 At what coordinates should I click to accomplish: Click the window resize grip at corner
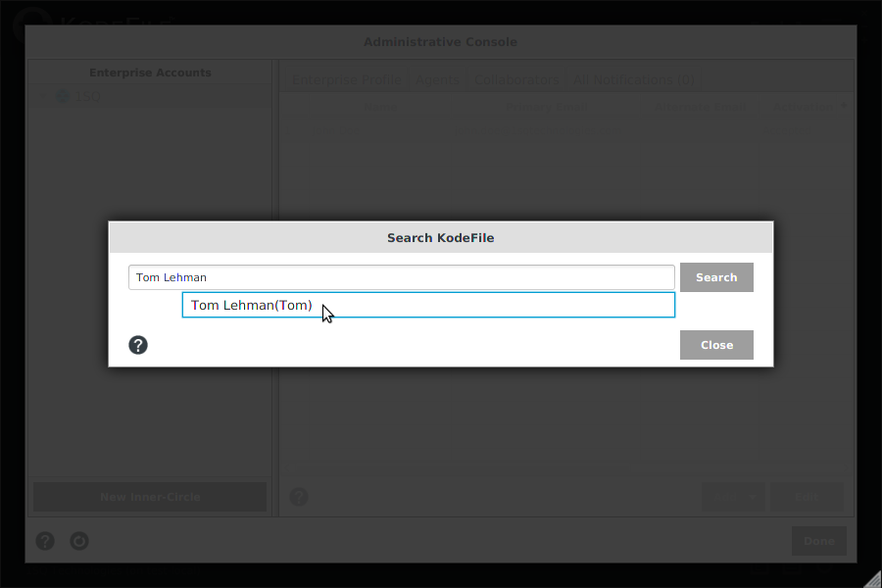(873, 579)
